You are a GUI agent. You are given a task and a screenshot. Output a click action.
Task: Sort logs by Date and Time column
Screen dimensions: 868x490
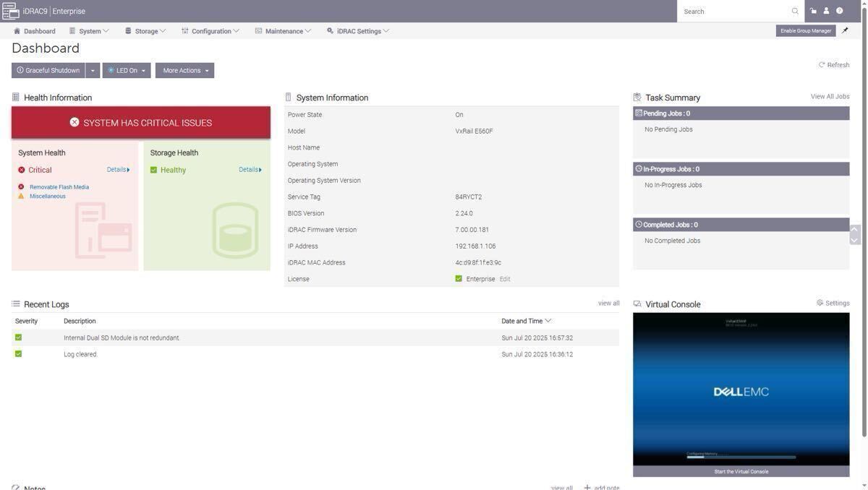point(526,321)
